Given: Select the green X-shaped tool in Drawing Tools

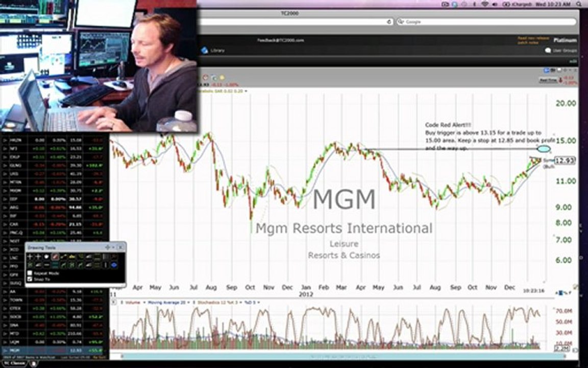Looking at the screenshot, I should pyautogui.click(x=30, y=265).
